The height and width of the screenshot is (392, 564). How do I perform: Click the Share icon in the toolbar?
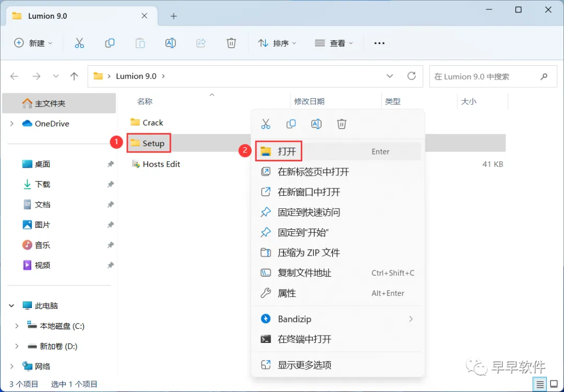pyautogui.click(x=201, y=43)
